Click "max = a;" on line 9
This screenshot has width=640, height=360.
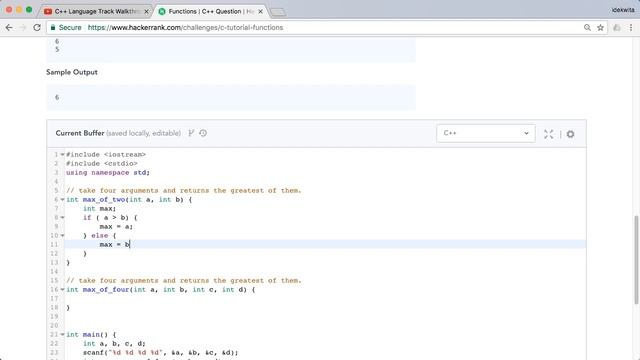coord(116,226)
